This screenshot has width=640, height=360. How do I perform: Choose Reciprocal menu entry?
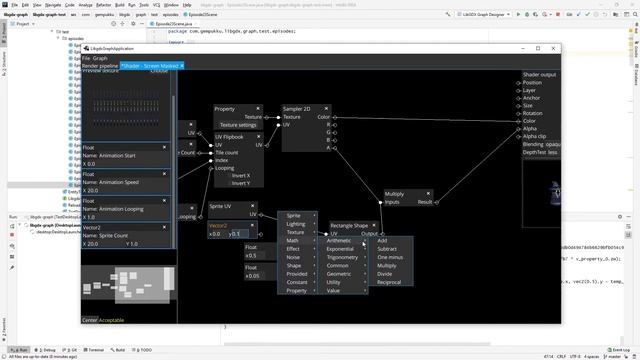pos(391,282)
